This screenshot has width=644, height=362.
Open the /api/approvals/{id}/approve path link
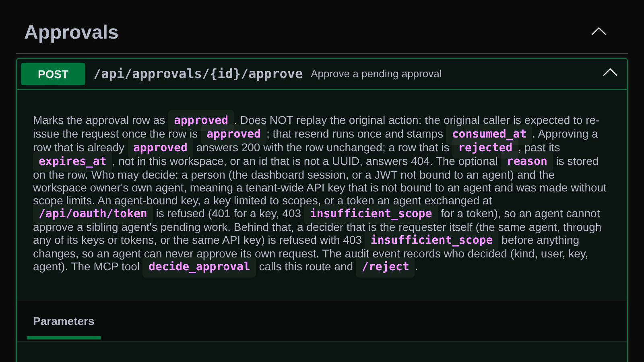198,74
